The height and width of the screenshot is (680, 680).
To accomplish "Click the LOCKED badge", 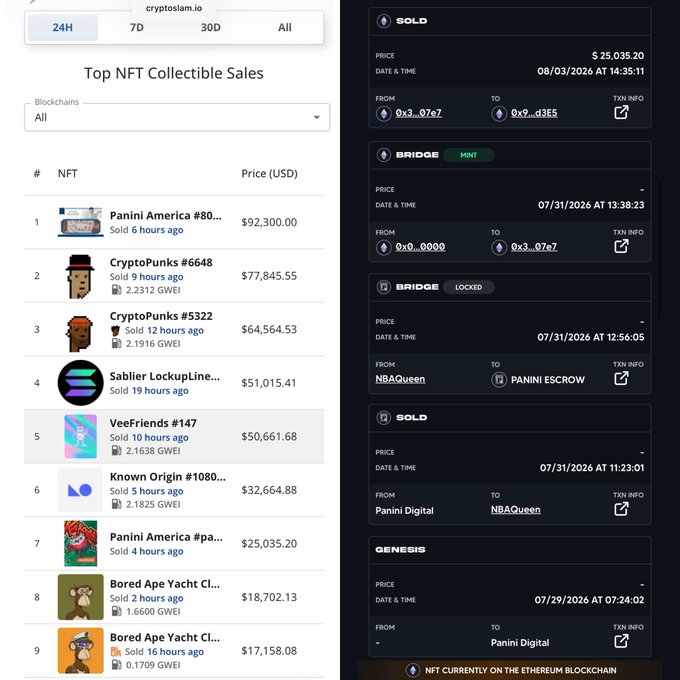I will point(468,287).
